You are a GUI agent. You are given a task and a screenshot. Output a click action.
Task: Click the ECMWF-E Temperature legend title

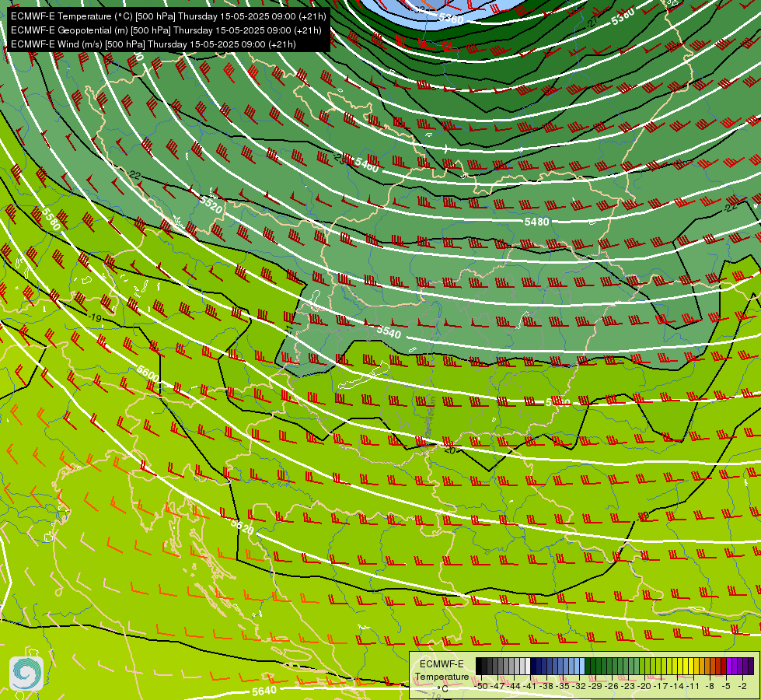point(442,670)
